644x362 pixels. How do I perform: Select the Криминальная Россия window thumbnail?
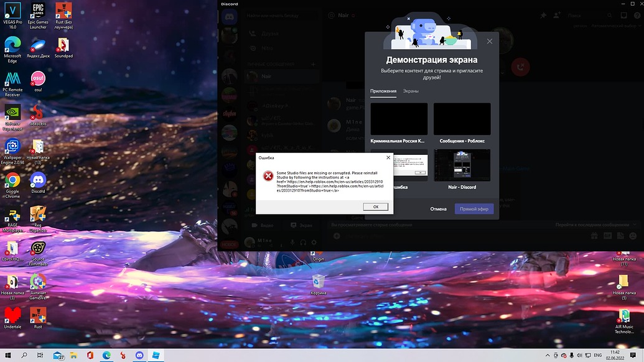(x=399, y=119)
